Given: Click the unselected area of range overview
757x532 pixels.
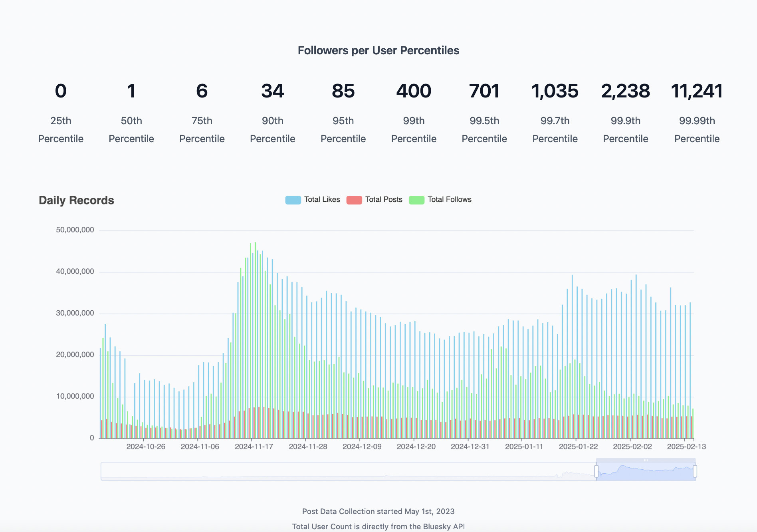Looking at the screenshot, I should (x=348, y=472).
